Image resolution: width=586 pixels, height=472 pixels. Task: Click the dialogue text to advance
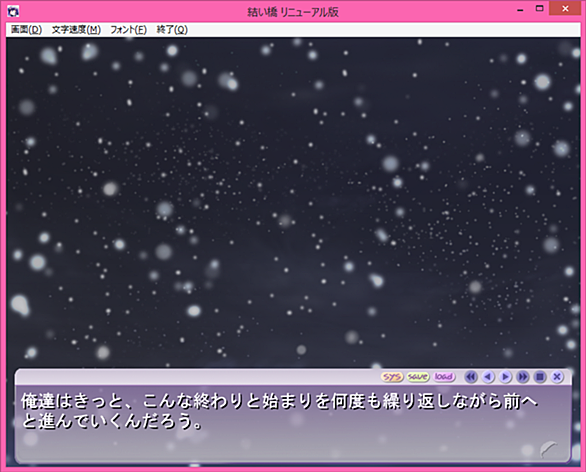tap(280, 411)
